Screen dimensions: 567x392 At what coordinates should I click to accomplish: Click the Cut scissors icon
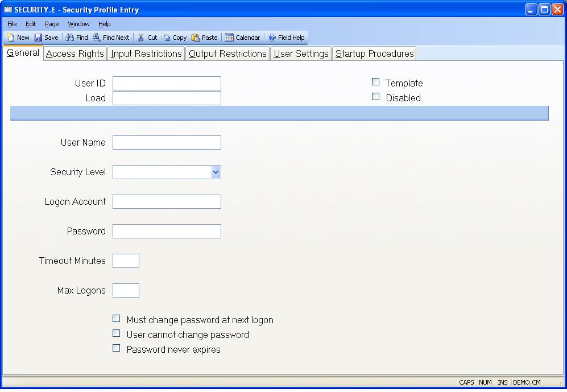[x=141, y=38]
